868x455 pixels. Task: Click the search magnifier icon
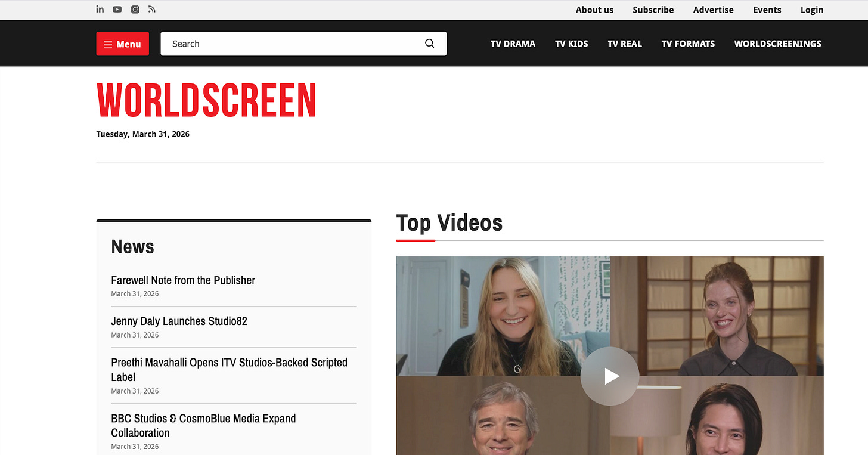(429, 44)
